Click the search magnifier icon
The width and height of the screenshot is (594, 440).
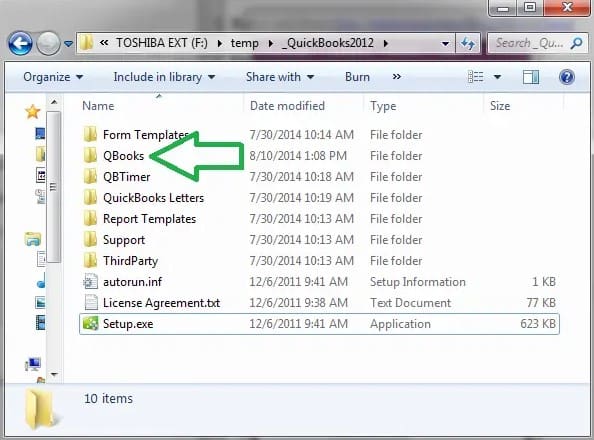[x=577, y=43]
